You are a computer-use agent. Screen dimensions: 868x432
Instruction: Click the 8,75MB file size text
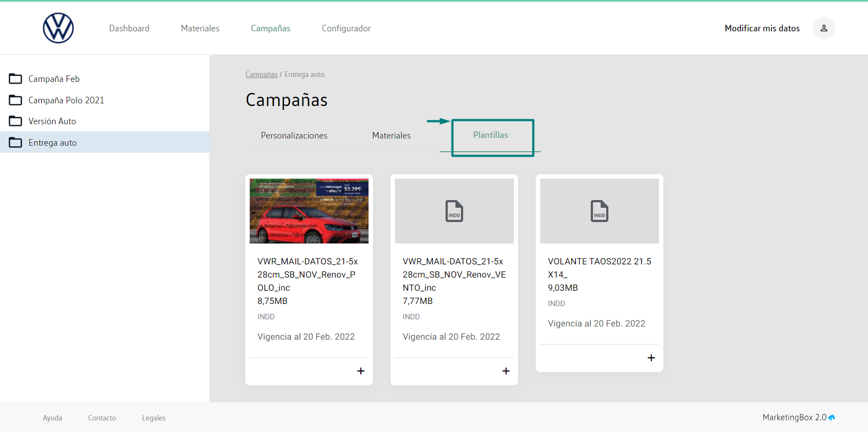pyautogui.click(x=272, y=301)
